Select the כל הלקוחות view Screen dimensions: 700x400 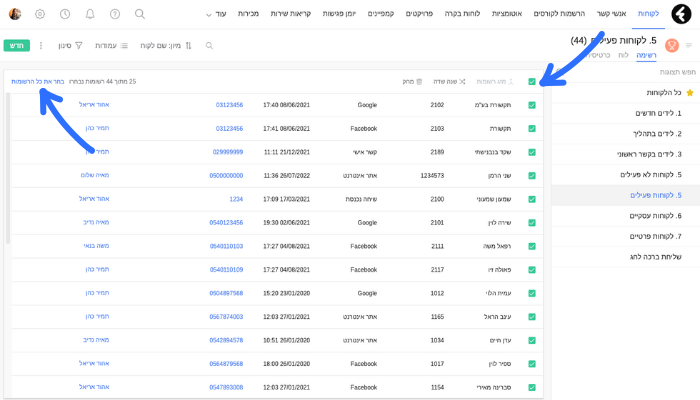click(x=664, y=92)
